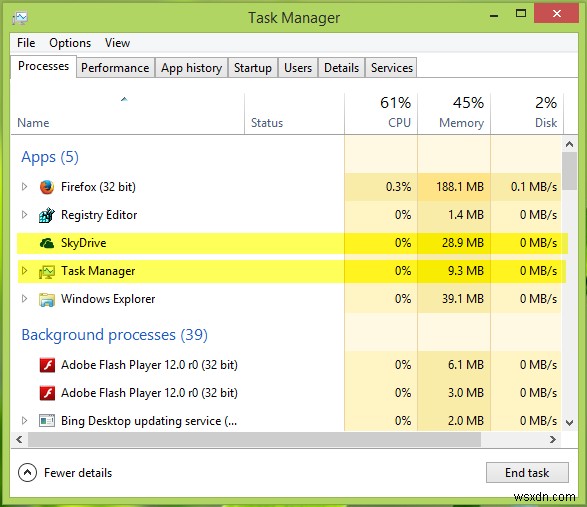Expand the Windows Explorer entry
The image size is (587, 507).
(x=24, y=298)
